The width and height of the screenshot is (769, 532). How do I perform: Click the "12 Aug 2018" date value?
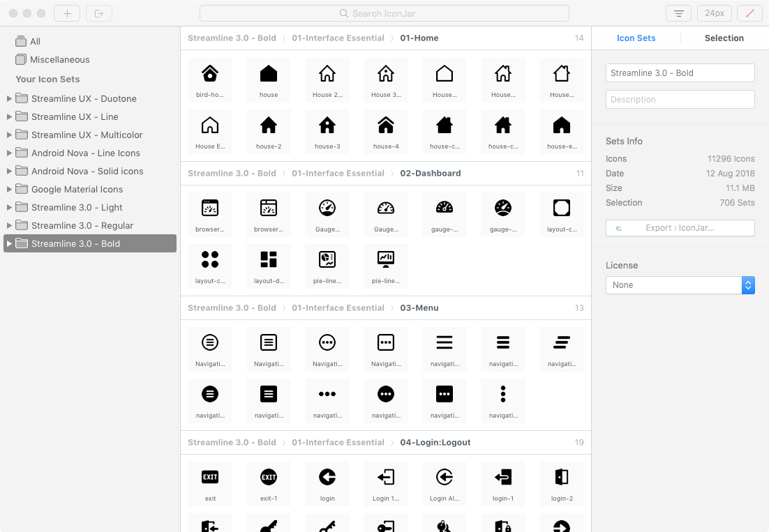click(730, 174)
